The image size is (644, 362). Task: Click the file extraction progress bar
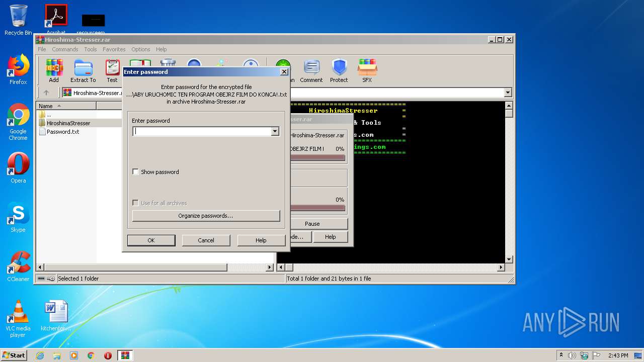tap(317, 157)
